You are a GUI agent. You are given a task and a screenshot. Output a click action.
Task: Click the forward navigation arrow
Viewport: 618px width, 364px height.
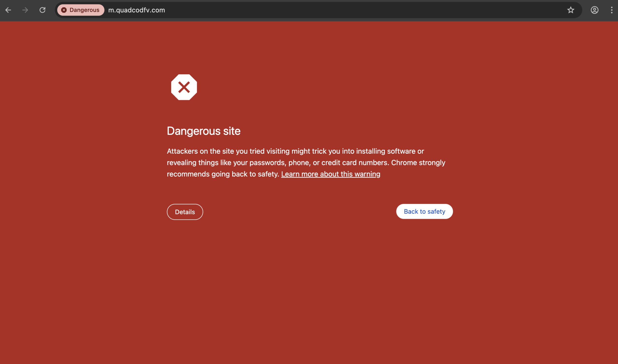tap(25, 10)
